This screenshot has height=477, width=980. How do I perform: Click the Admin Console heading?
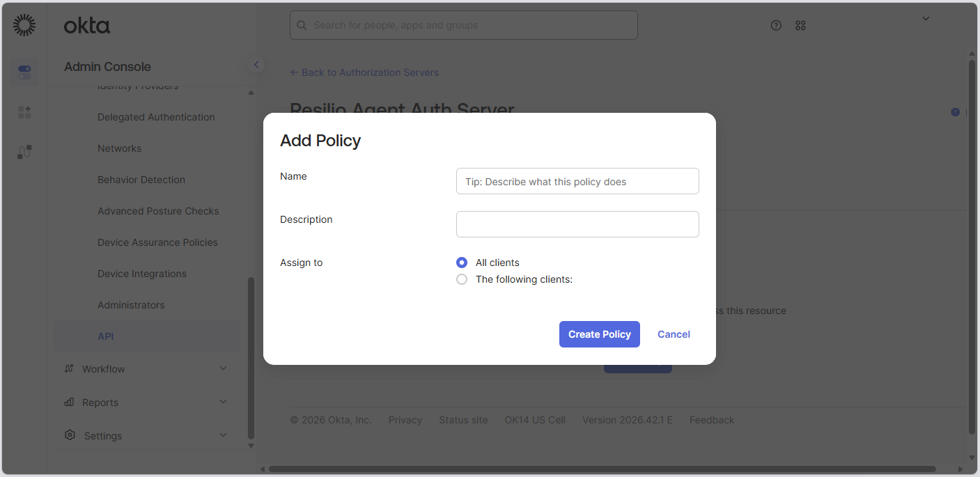(x=107, y=67)
